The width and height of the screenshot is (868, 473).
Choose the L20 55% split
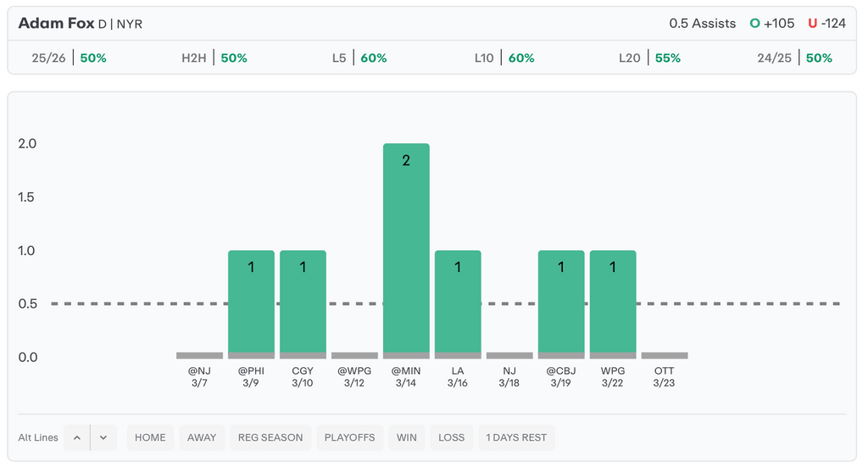click(x=649, y=58)
